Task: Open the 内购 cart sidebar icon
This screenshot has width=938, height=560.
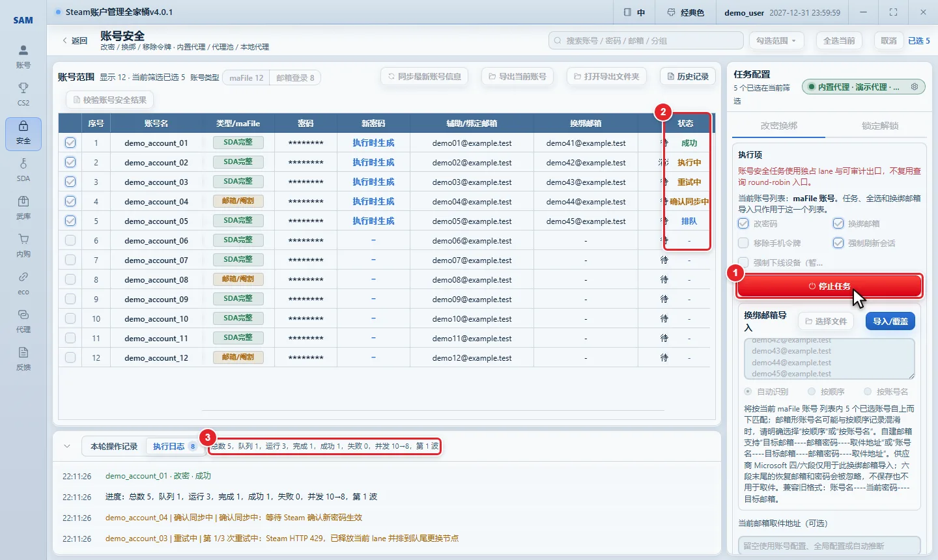Action: 23,245
